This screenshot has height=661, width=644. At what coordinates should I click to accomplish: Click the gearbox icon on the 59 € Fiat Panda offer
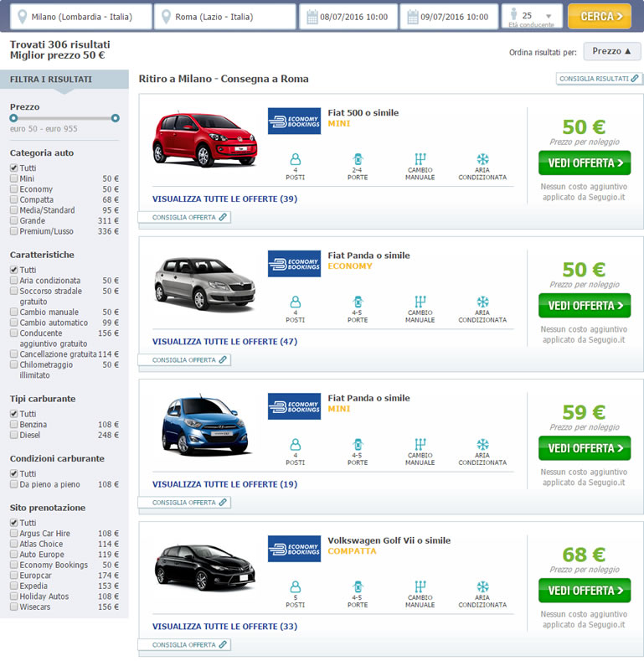420,444
